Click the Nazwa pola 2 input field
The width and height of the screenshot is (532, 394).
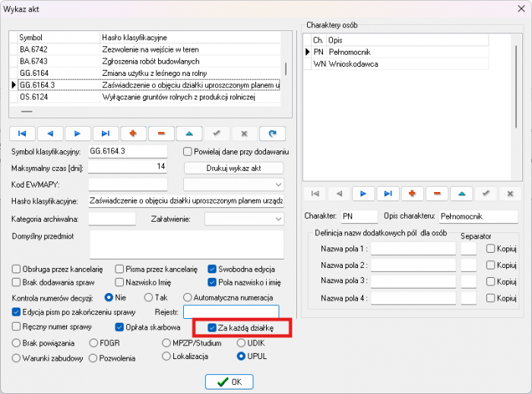(413, 265)
